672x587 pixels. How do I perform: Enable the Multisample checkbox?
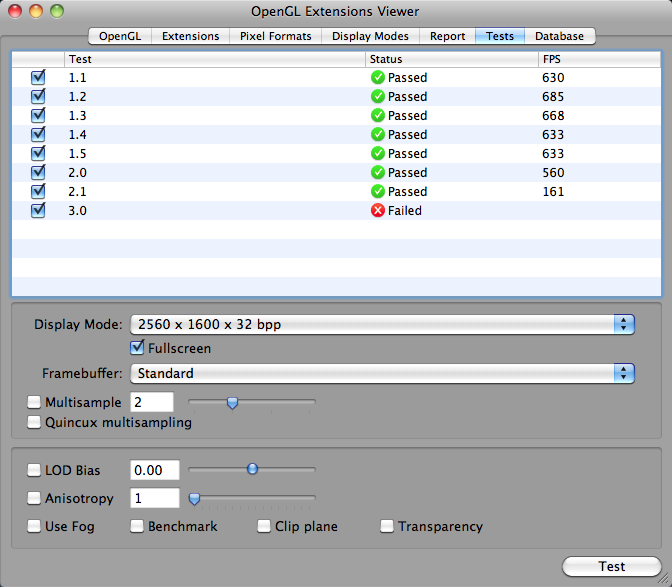pos(34,402)
